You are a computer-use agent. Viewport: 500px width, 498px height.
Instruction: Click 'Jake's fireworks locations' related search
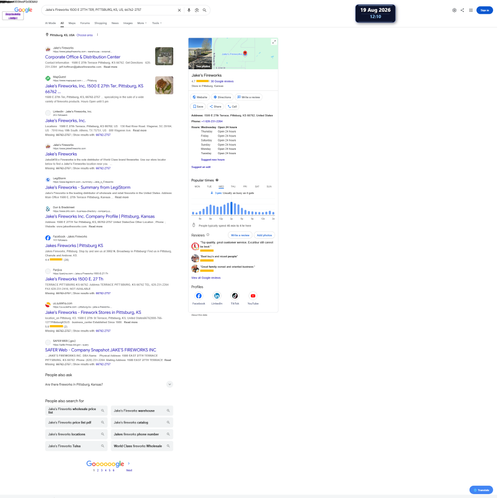[x=76, y=434]
